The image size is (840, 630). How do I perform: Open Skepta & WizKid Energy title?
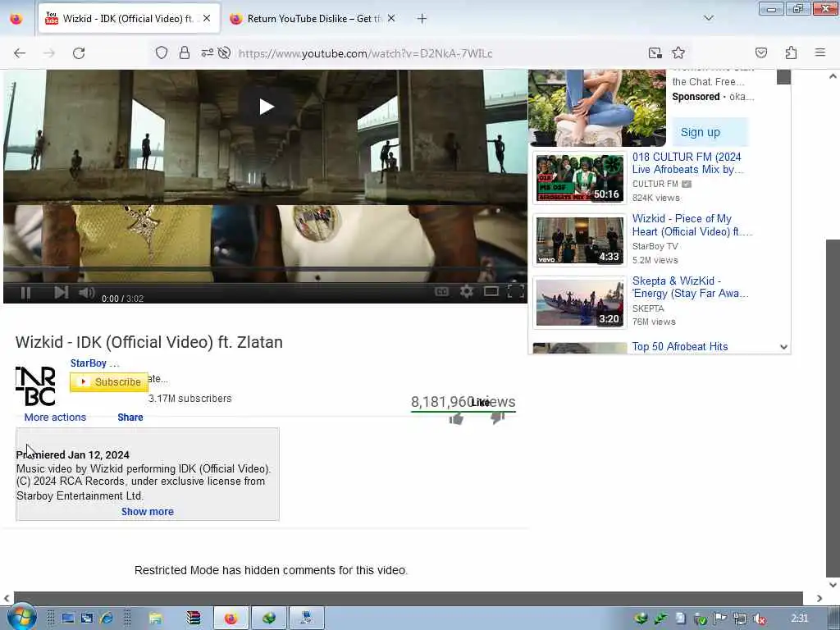[690, 287]
